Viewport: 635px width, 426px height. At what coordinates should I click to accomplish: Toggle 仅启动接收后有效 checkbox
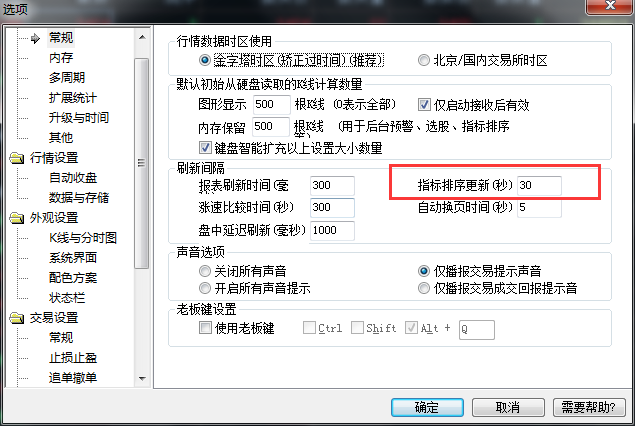(424, 105)
